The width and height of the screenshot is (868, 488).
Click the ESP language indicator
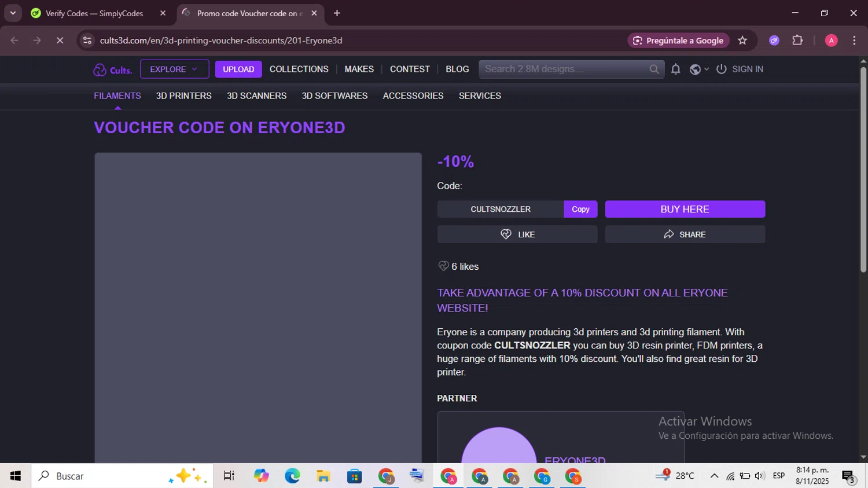pos(779,476)
